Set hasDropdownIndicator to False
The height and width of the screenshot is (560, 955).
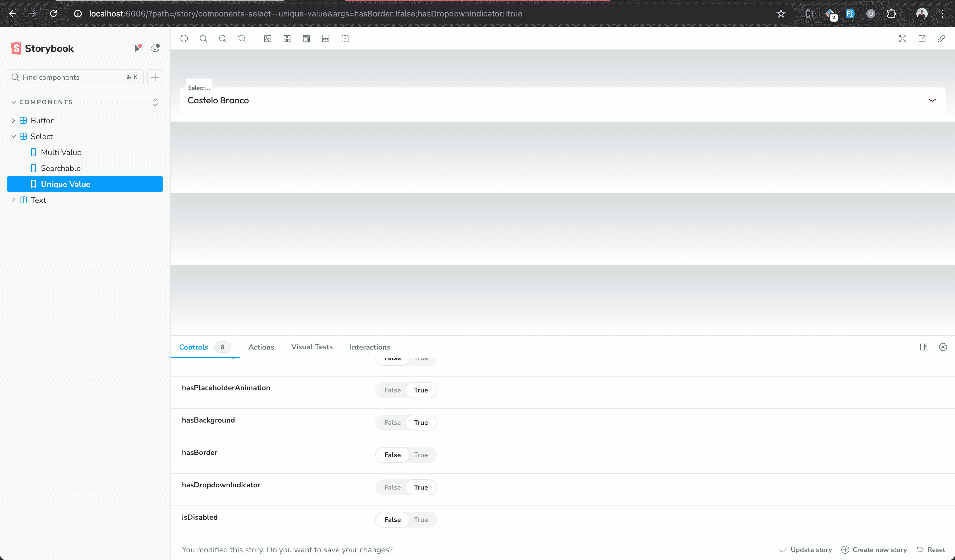click(x=392, y=487)
